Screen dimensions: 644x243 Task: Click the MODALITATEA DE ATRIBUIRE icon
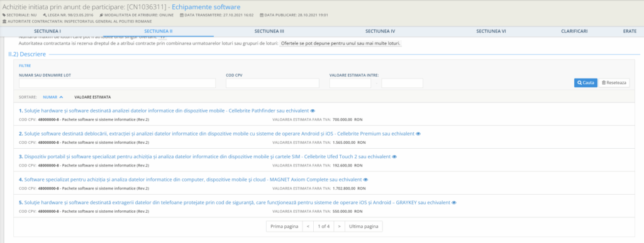pos(101,15)
